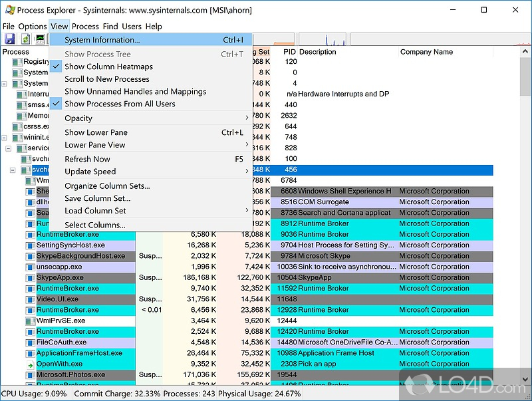Click the csrss.exe process icon
Viewport: 532px width, 401px height.
(x=17, y=127)
